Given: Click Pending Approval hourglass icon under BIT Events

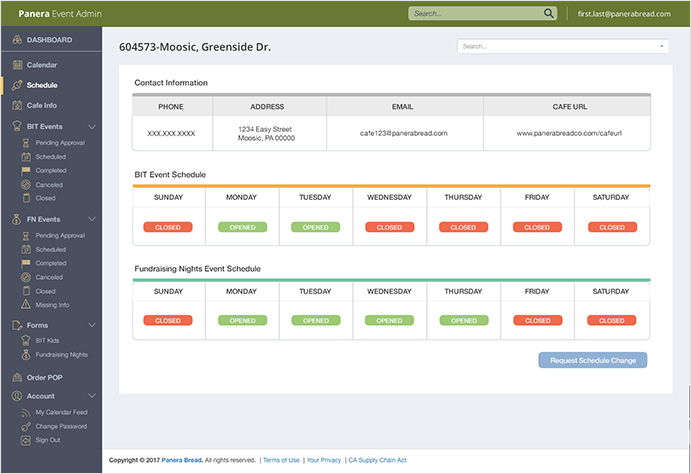Looking at the screenshot, I should coord(26,143).
